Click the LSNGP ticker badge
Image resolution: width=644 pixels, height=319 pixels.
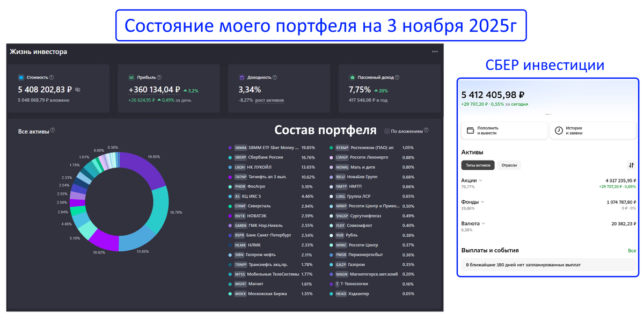coord(342,157)
